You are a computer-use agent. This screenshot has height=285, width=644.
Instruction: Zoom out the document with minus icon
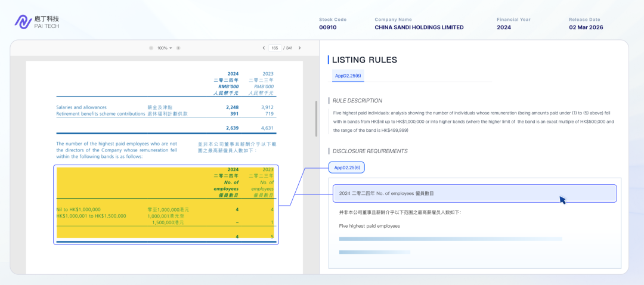151,48
